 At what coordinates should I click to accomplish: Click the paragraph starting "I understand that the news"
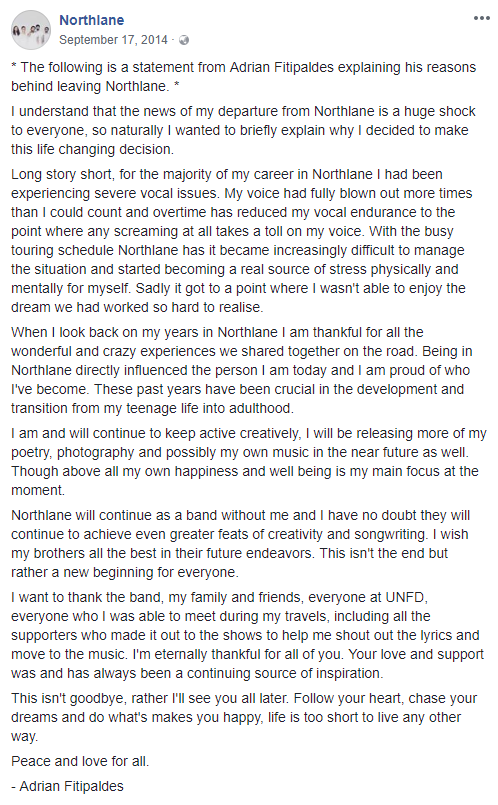click(243, 130)
